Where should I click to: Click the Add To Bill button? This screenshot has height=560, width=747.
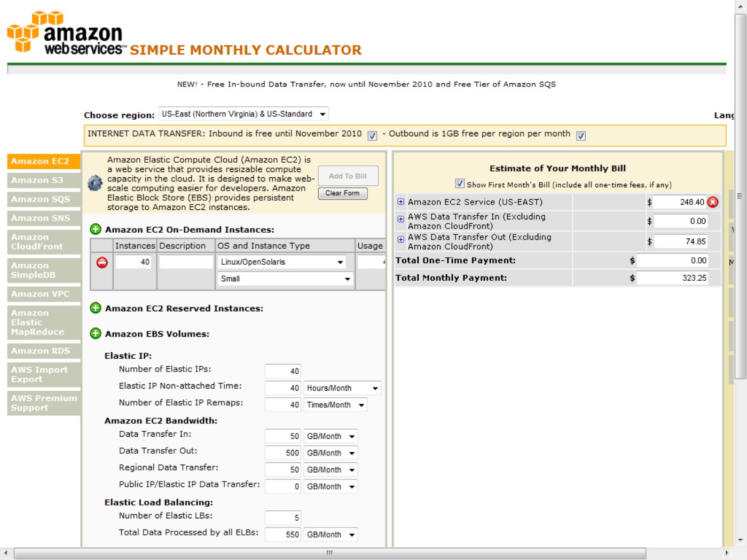click(348, 176)
